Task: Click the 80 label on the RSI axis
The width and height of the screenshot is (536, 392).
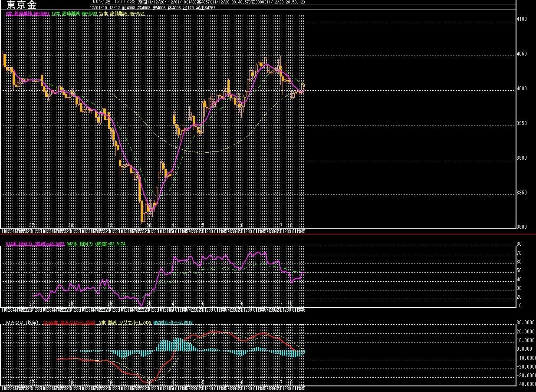Action: (x=520, y=244)
